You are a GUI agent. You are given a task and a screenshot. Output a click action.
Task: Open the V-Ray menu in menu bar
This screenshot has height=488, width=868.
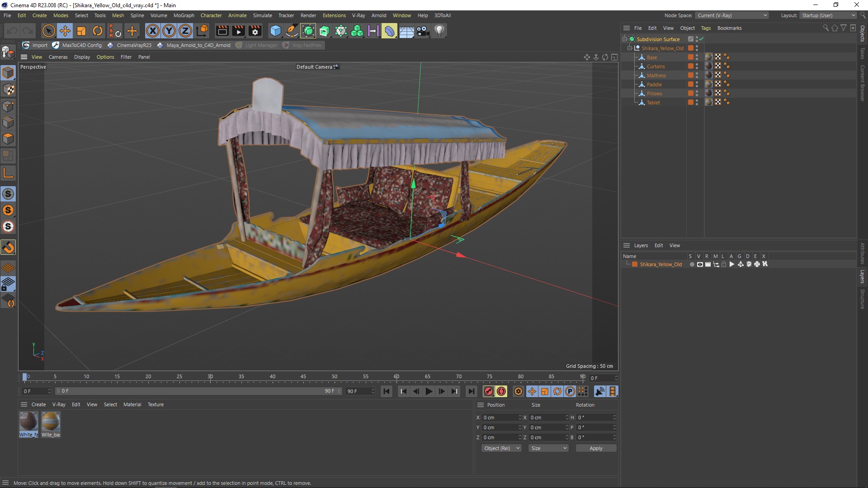click(x=359, y=15)
